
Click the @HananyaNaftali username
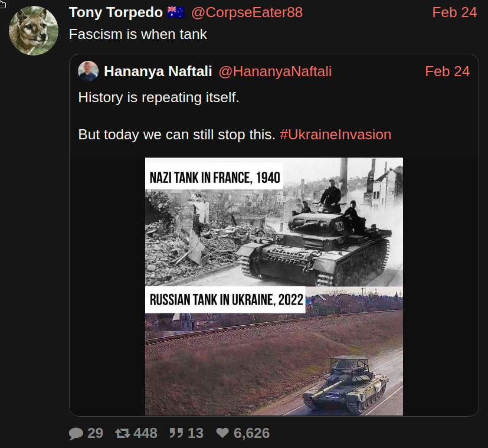point(275,71)
